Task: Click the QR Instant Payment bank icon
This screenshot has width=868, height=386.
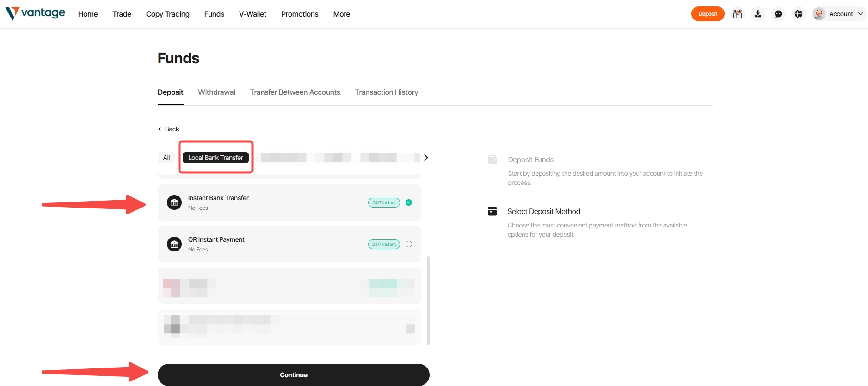Action: pos(174,244)
